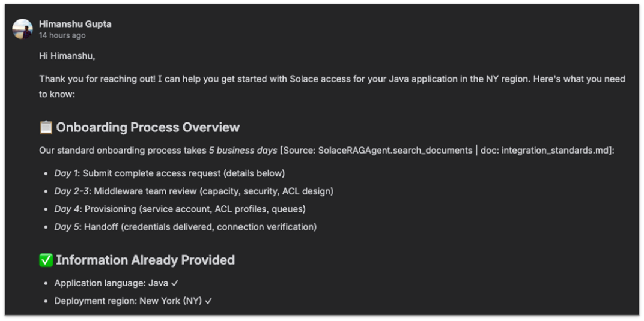Select the "Day 2-3" Middleware team review bullet
This screenshot has width=644, height=321.
click(x=193, y=191)
